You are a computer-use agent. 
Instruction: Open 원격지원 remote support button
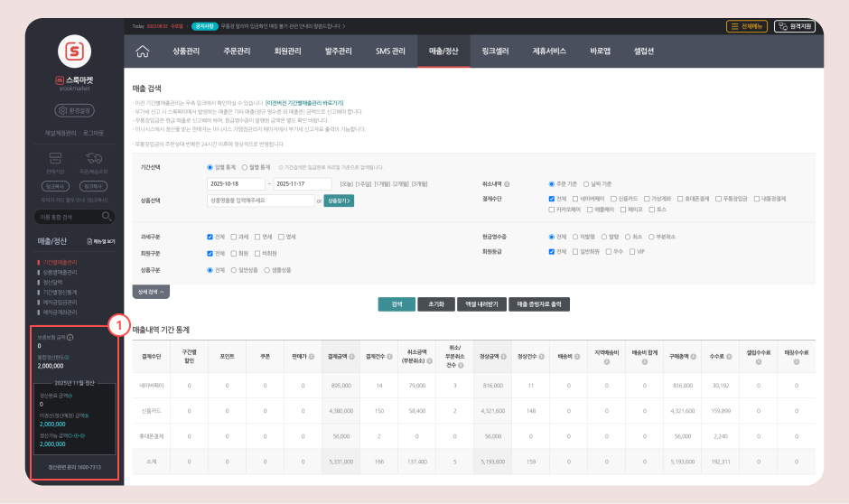[x=795, y=26]
